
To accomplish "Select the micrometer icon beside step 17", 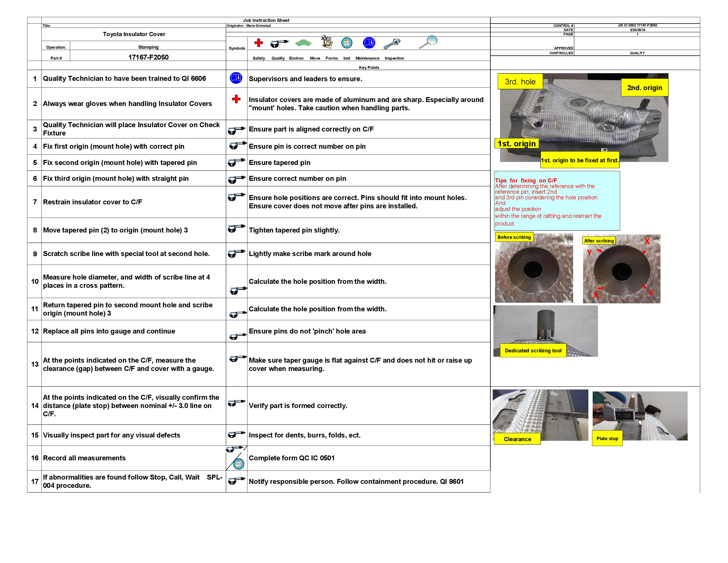I will (236, 481).
